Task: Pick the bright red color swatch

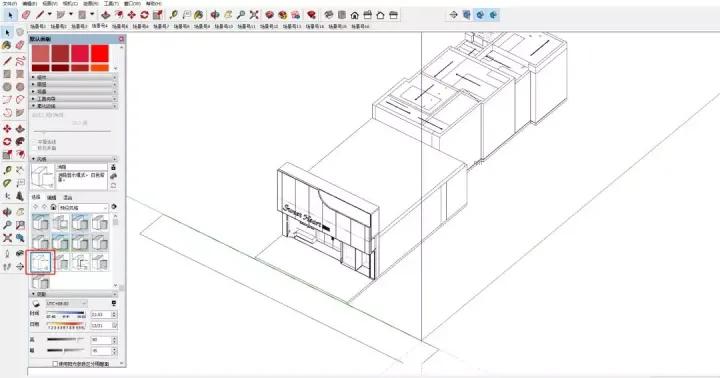Action: coord(100,53)
